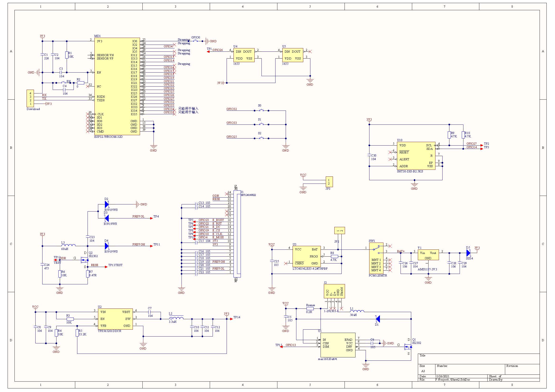Select the TPS565201DDCR regulator U2 symbol
Screen dimensions: 555x392
click(x=115, y=319)
